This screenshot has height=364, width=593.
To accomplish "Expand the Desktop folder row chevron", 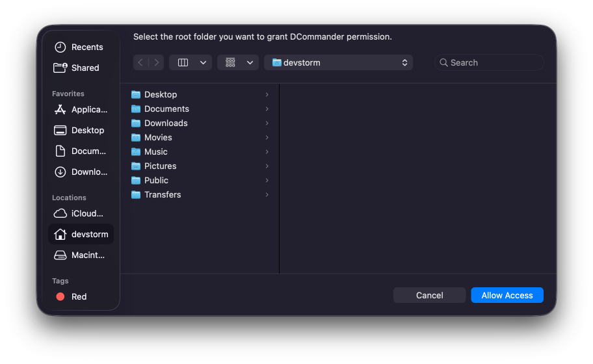I will [267, 94].
